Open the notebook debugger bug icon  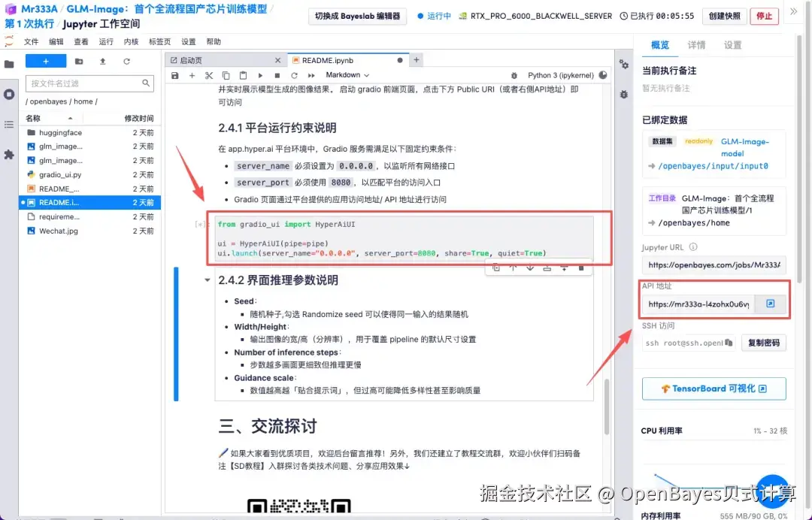click(x=514, y=76)
